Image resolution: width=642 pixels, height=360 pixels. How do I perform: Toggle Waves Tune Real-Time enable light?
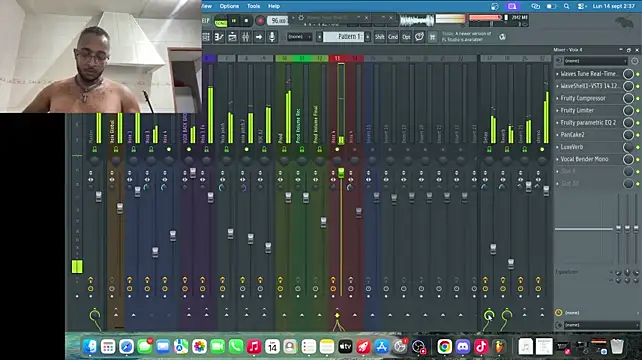(637, 74)
